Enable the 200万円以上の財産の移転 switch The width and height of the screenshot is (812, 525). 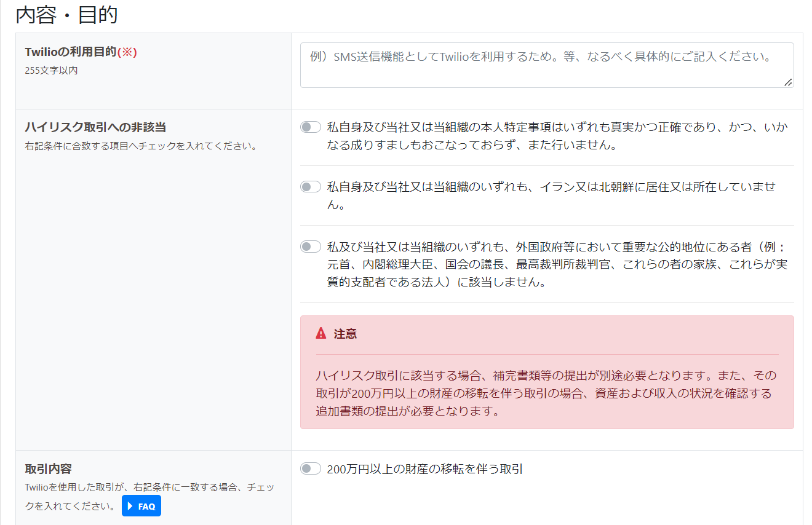311,469
